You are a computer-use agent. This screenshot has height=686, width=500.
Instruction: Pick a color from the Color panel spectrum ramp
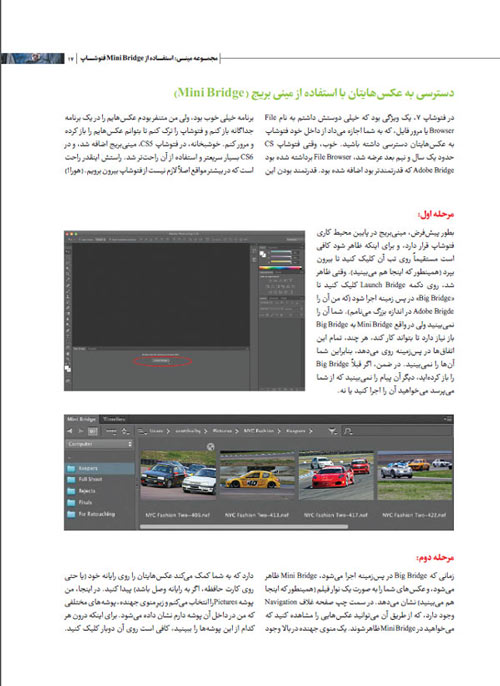coord(280,268)
